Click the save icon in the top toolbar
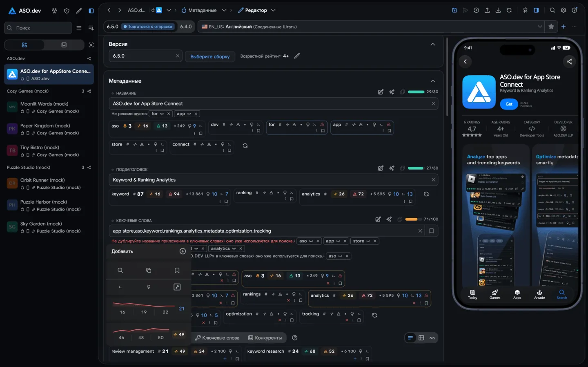Image resolution: width=588 pixels, height=367 pixels. tap(454, 10)
